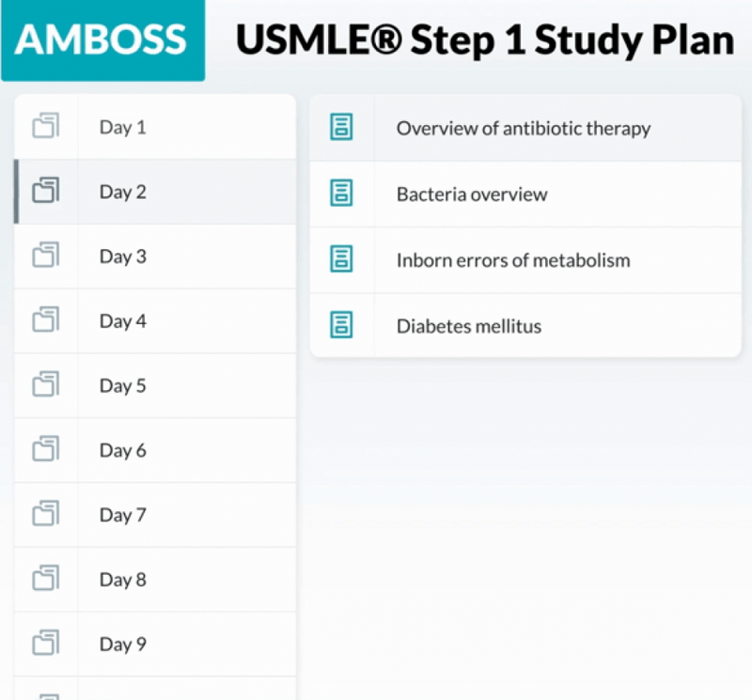Screen dimensions: 752x700
Task: Click the article icon next to Diabetes mellitus
Action: pos(343,325)
